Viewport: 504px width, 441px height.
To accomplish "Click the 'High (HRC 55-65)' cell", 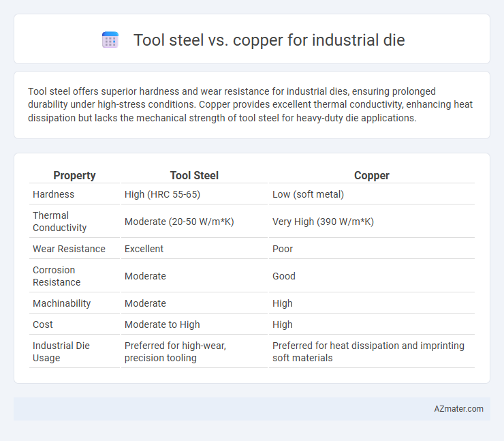I will pyautogui.click(x=162, y=194).
